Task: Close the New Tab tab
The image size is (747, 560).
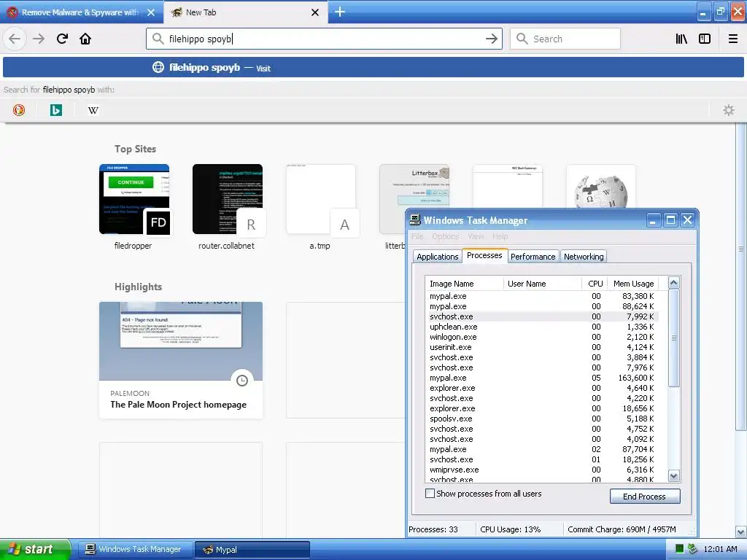Action: (x=315, y=12)
